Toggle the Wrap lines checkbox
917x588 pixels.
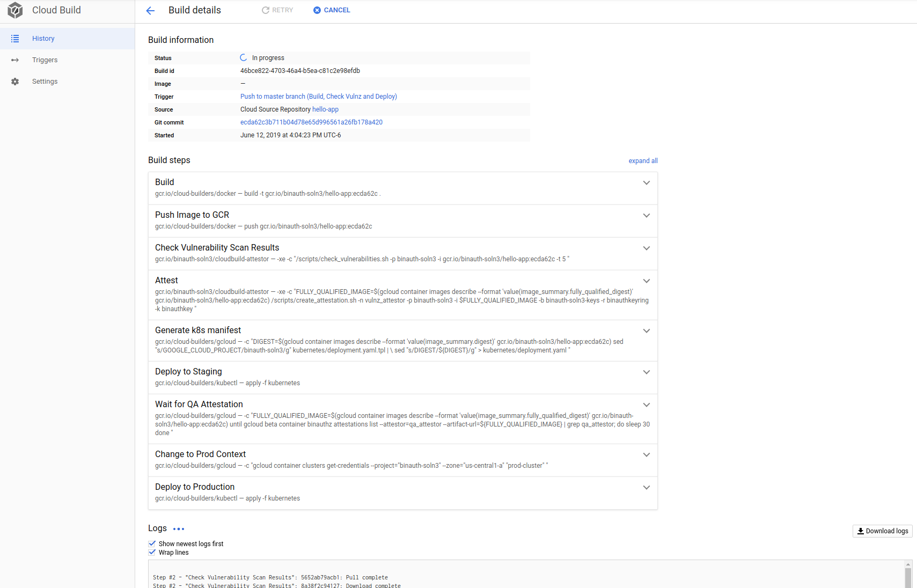(x=152, y=552)
